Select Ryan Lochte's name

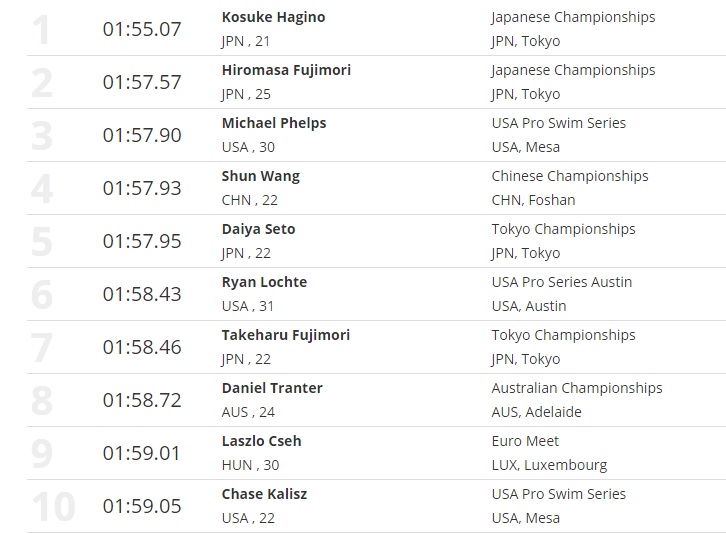[264, 282]
